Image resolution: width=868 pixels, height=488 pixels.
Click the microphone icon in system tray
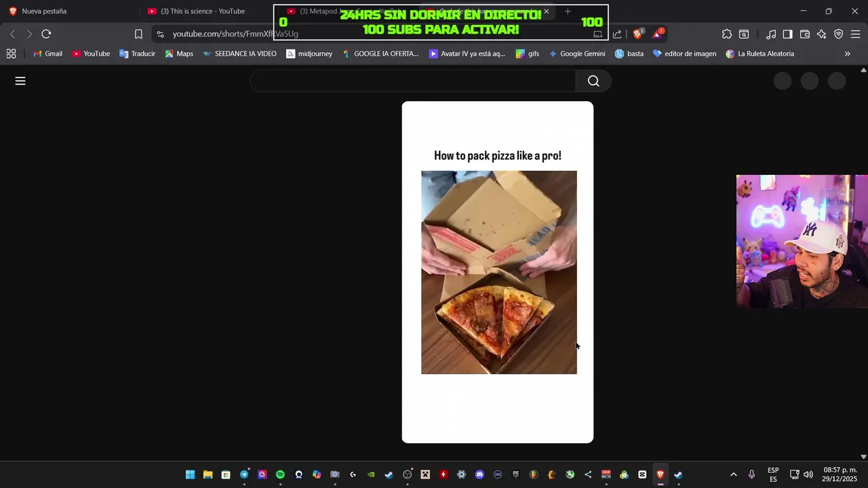click(751, 474)
